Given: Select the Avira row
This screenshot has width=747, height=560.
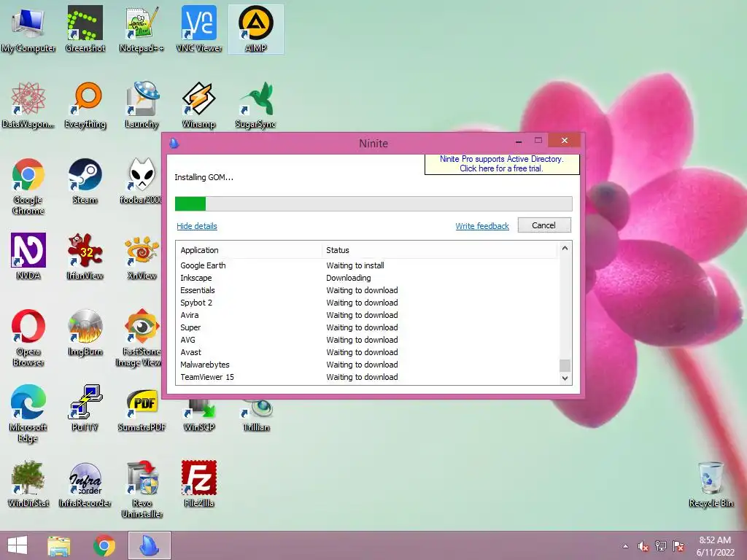Looking at the screenshot, I should [x=368, y=315].
